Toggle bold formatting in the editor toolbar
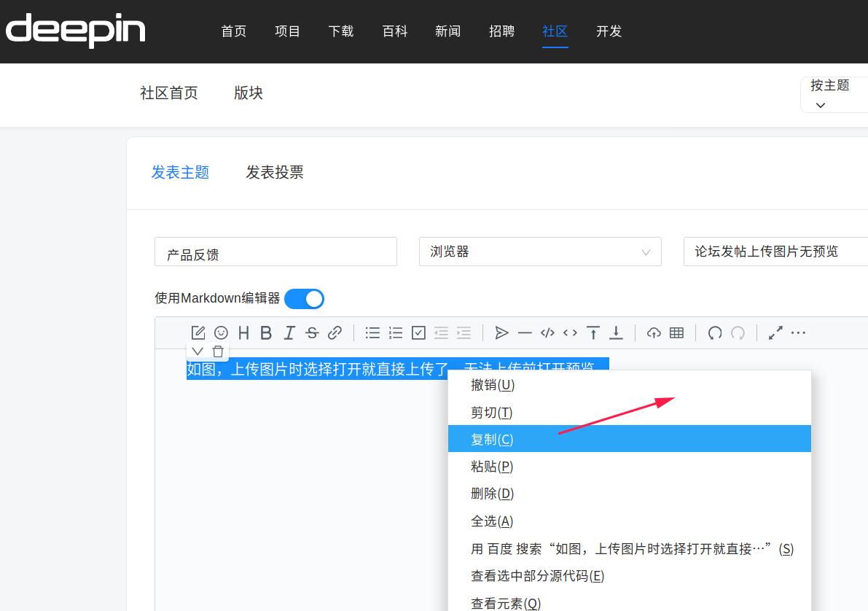Viewport: 868px width, 611px height. click(x=266, y=332)
